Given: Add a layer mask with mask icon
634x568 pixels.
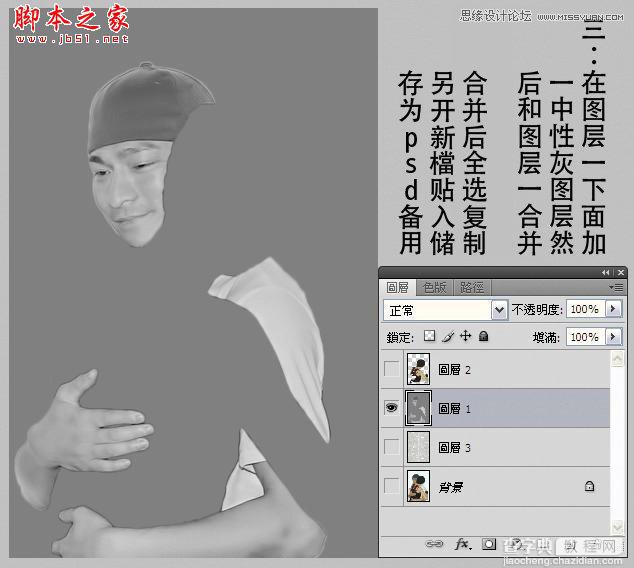Looking at the screenshot, I should coord(489,544).
